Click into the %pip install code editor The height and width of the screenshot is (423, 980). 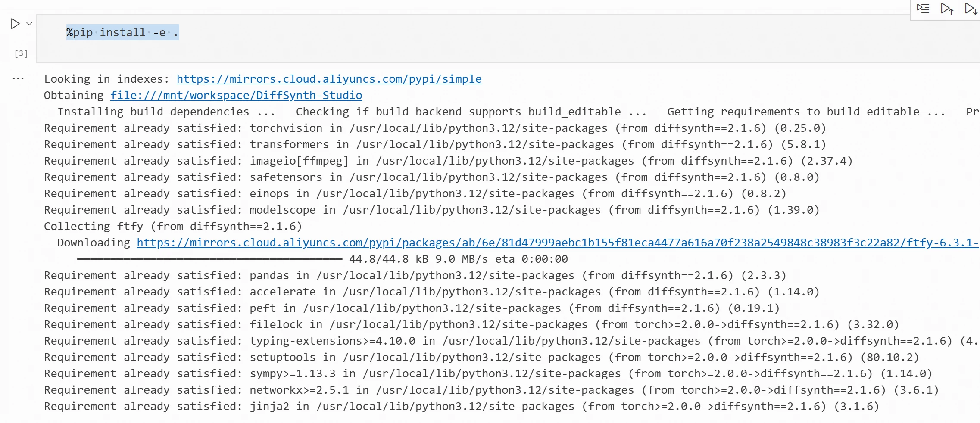[x=509, y=38]
